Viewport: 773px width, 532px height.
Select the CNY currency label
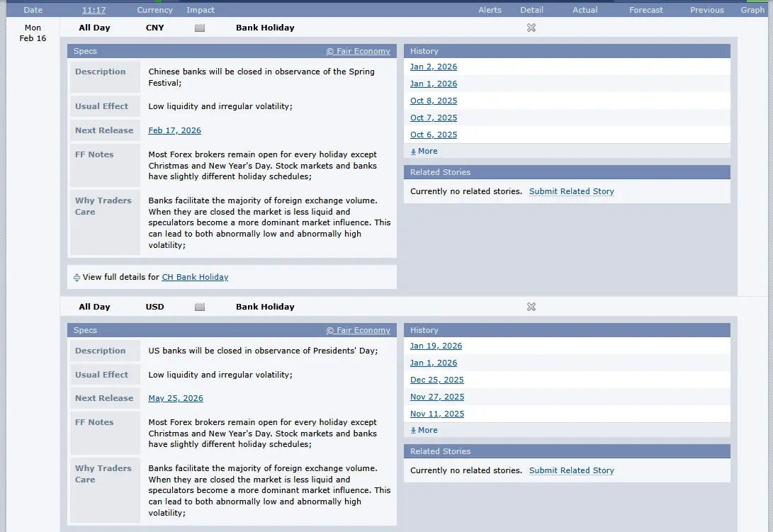pos(154,28)
